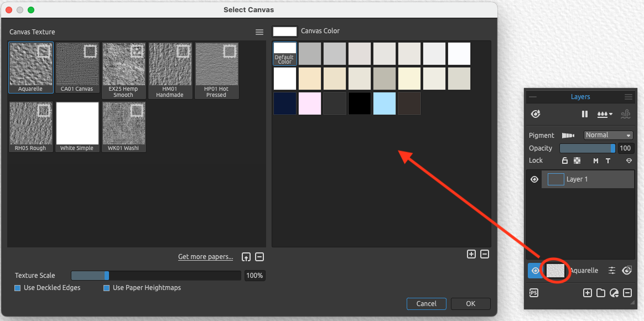The width and height of the screenshot is (644, 321).
Task: Open the Canvas Texture hamburger menu
Action: point(259,32)
